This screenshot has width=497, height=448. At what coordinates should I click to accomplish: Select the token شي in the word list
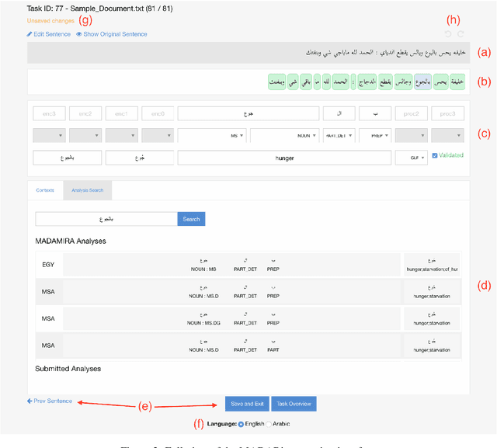[293, 82]
